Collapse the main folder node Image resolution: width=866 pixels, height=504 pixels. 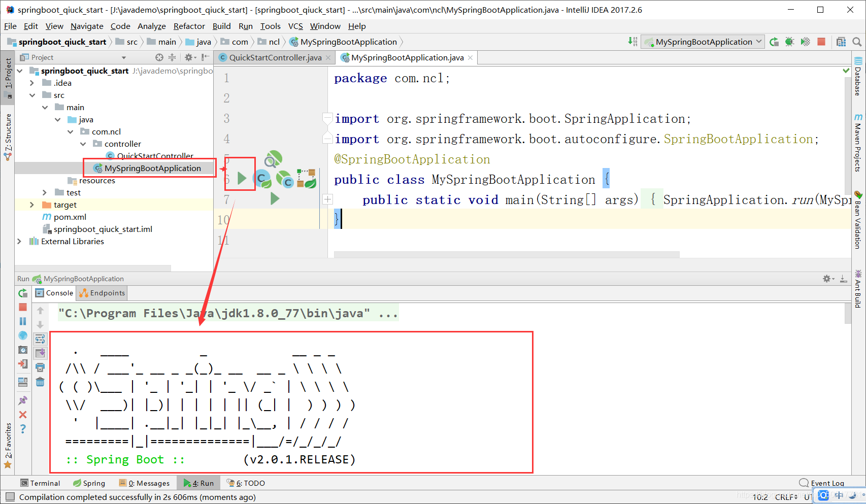point(45,107)
